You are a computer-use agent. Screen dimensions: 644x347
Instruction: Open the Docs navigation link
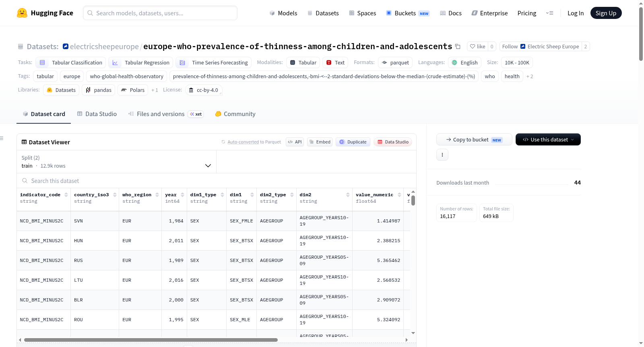451,13
